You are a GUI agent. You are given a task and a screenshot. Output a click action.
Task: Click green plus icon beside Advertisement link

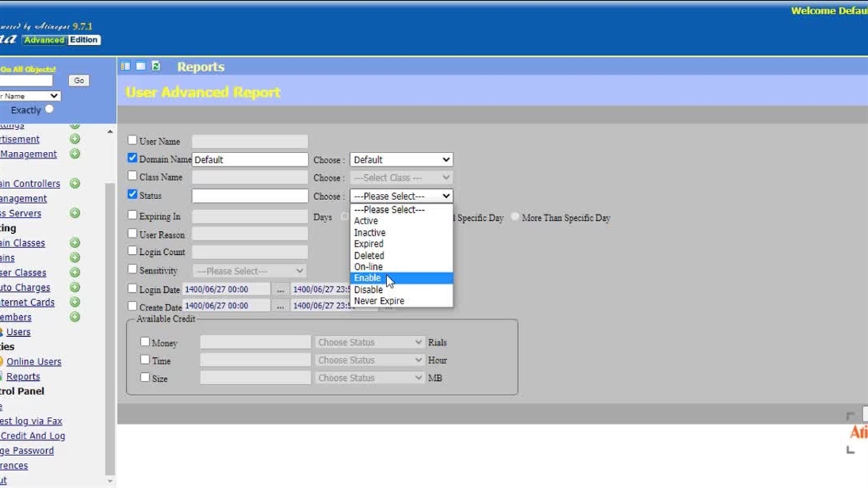click(x=75, y=139)
